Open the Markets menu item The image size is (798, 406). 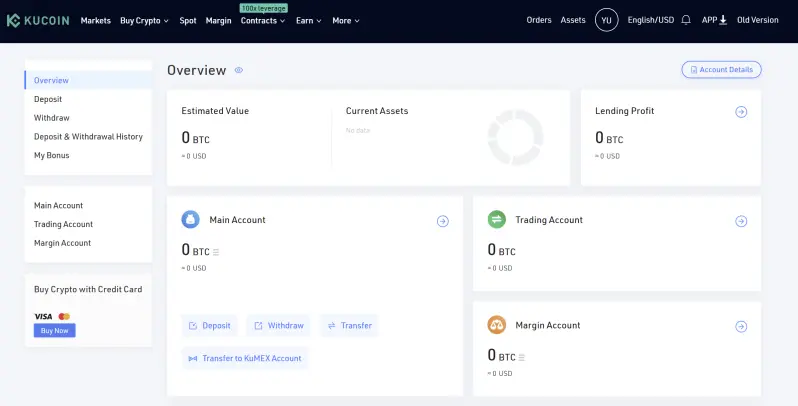96,21
